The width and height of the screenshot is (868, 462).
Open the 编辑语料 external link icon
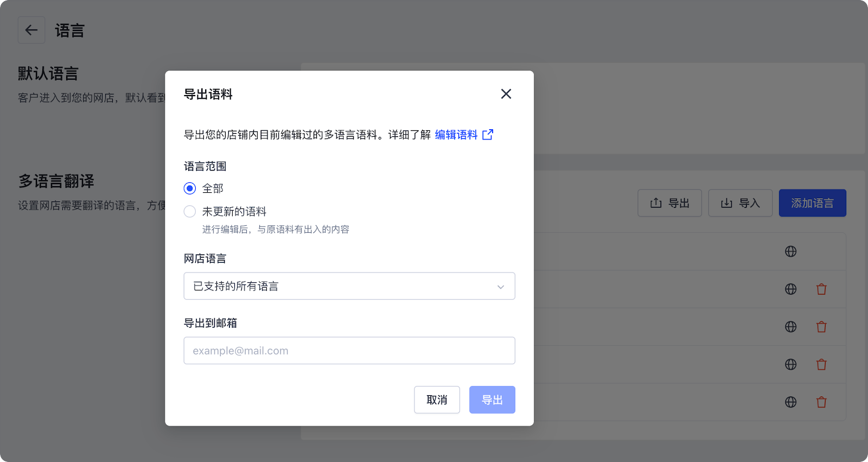[488, 135]
